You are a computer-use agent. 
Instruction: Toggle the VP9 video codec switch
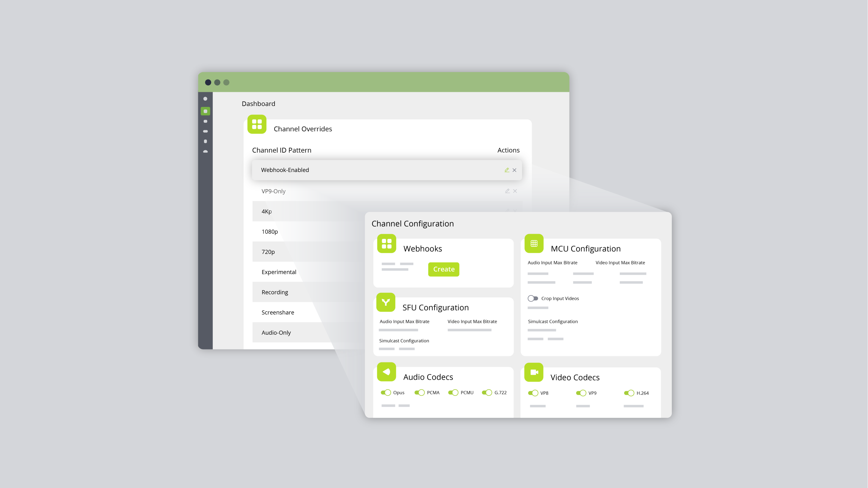point(581,393)
